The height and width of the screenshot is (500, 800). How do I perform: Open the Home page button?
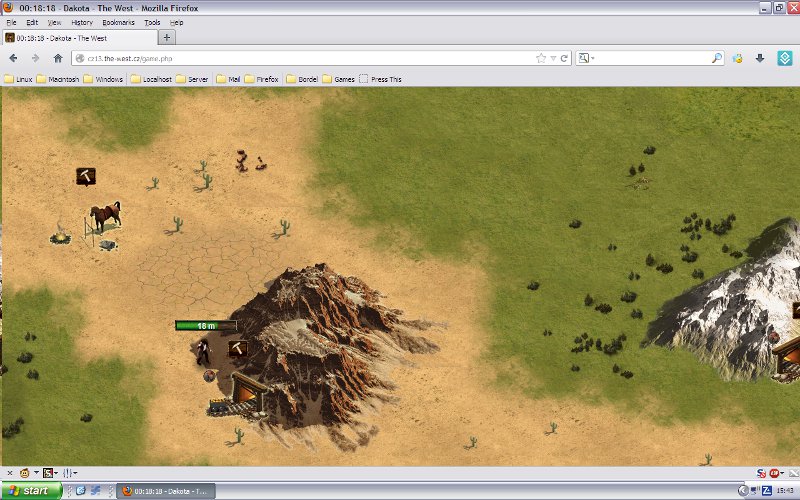[x=58, y=58]
